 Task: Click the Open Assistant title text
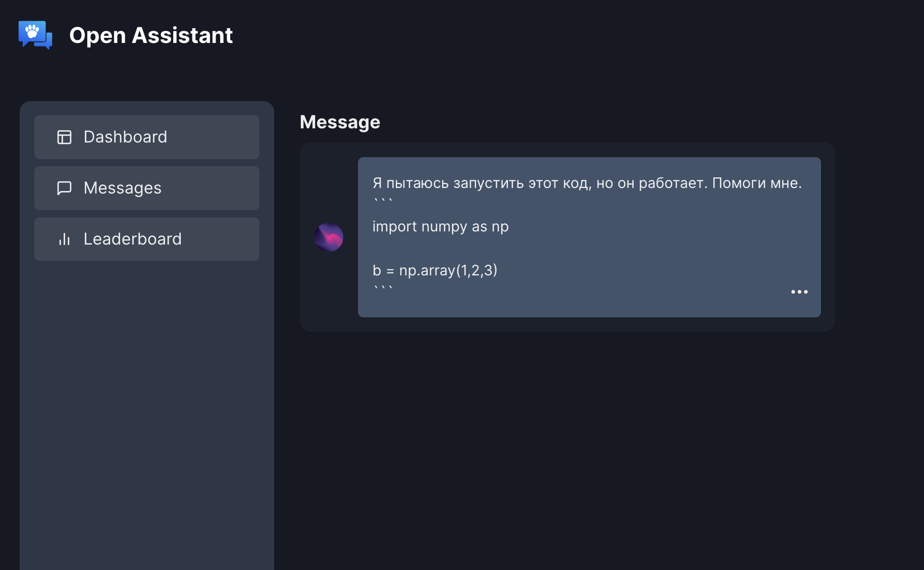click(x=151, y=35)
